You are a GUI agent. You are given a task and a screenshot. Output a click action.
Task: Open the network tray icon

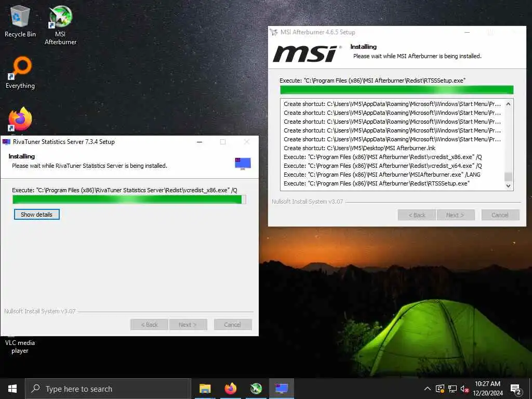pos(453,389)
